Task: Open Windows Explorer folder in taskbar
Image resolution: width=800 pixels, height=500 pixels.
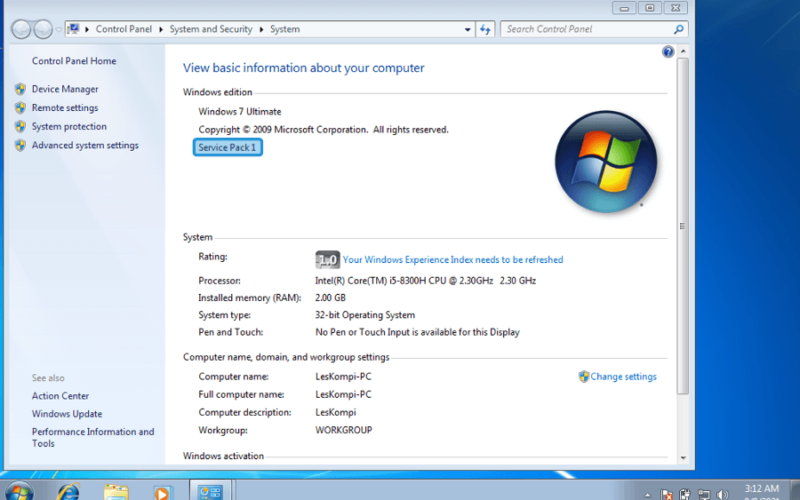Action: (x=116, y=492)
